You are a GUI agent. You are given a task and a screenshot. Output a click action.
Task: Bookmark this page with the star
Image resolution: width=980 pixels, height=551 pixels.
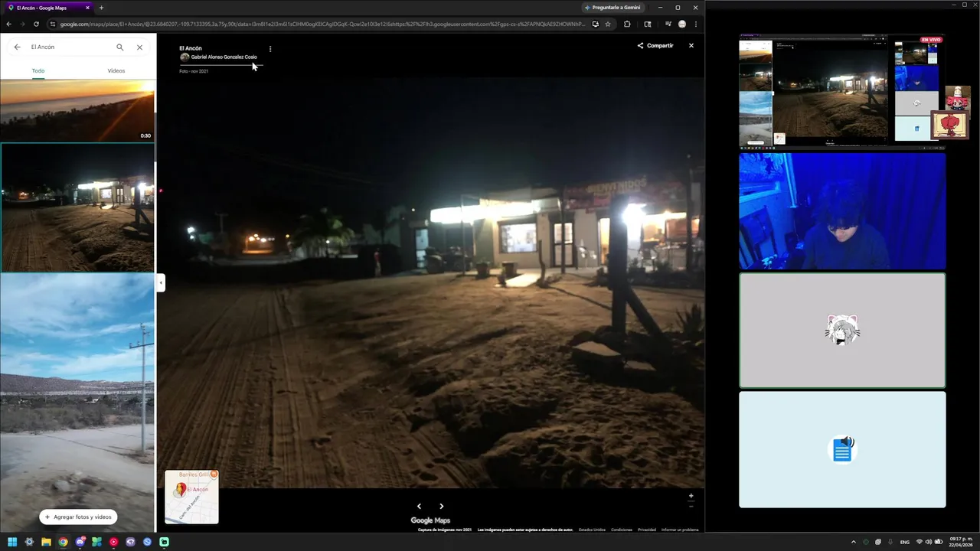[x=608, y=24]
